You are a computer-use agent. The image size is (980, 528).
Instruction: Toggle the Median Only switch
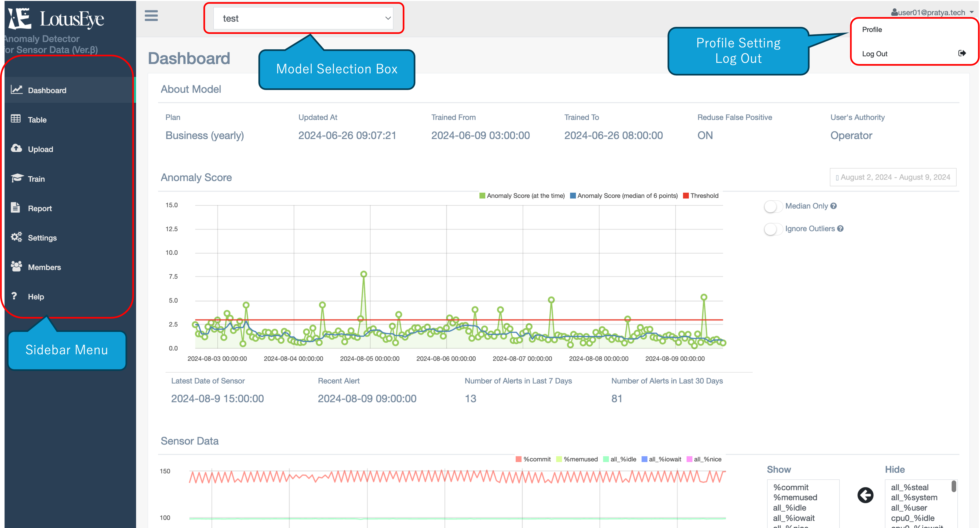773,206
